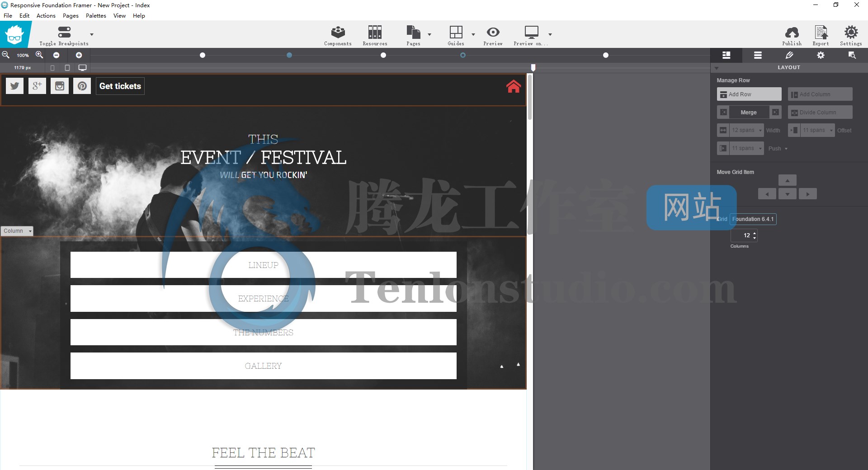Switch to tablet viewport icon
Screen dimensions: 868x470
click(x=67, y=68)
